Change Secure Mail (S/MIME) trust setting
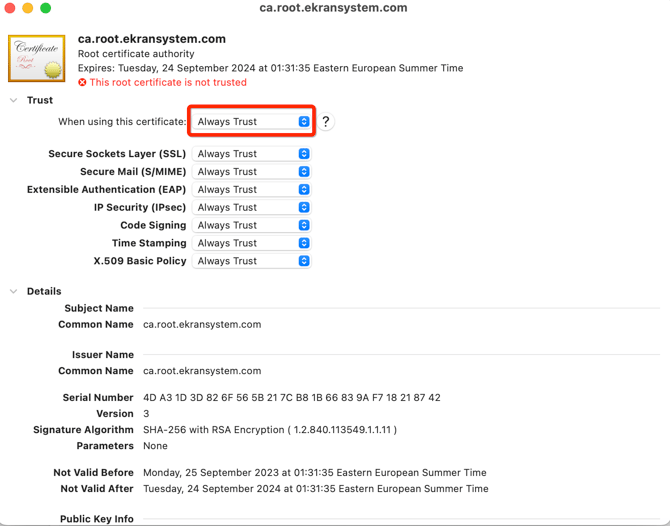This screenshot has height=526, width=670. (x=252, y=172)
